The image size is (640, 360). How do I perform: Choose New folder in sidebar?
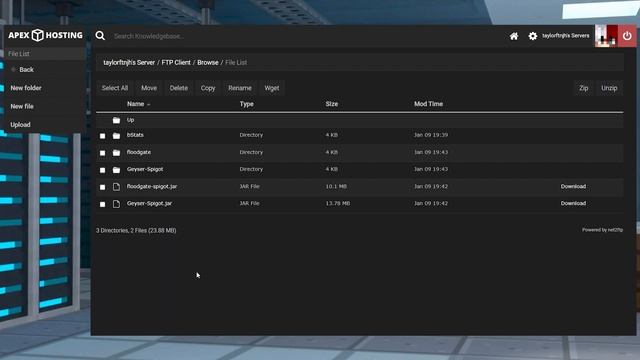(26, 88)
